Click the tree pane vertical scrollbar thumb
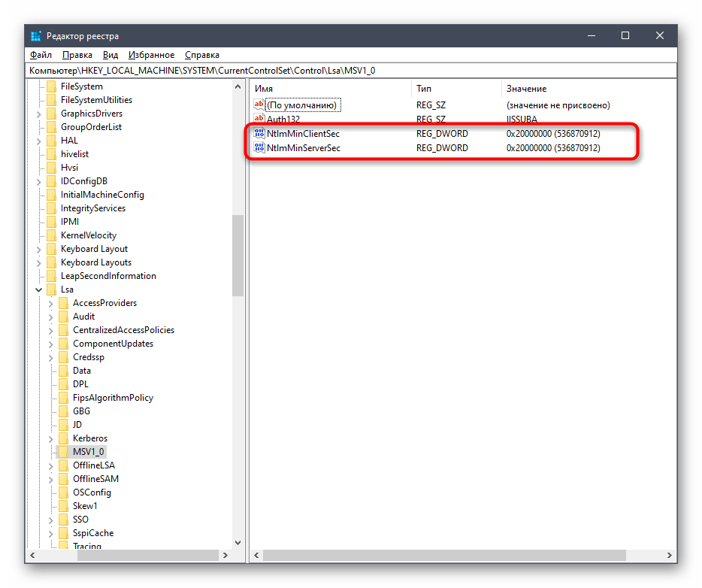This screenshot has width=702, height=588. pyautogui.click(x=238, y=256)
